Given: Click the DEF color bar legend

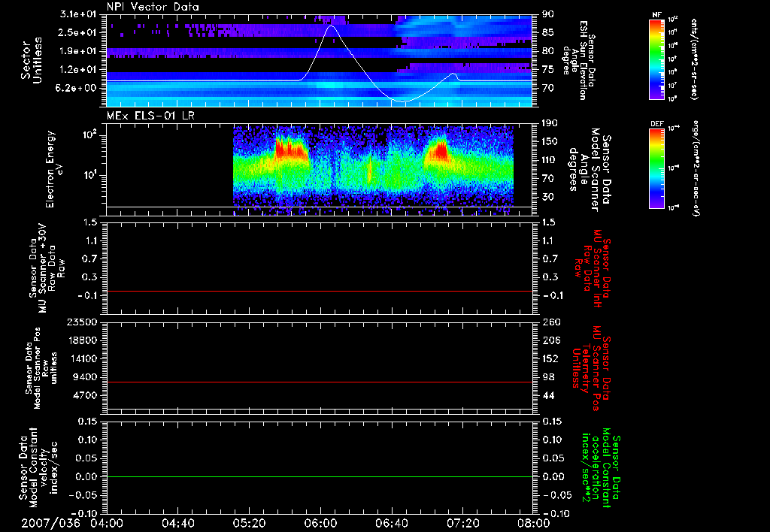Looking at the screenshot, I should click(x=657, y=168).
